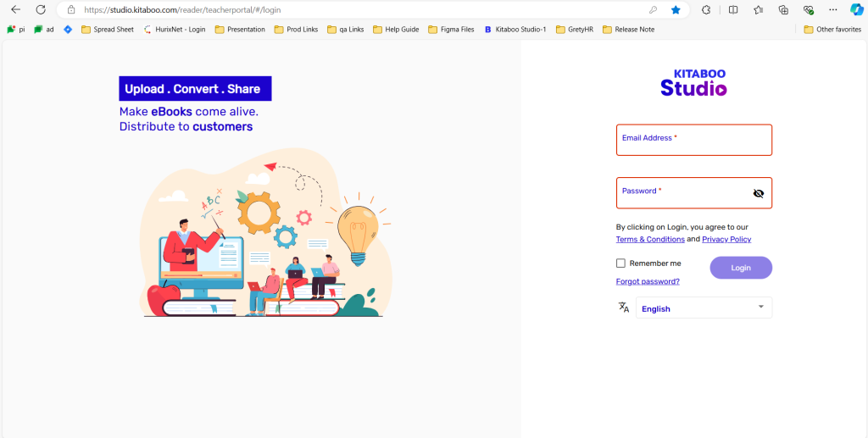Screen dimensions: 868x438
Task: Open the Privacy Policy link
Action: click(x=726, y=240)
